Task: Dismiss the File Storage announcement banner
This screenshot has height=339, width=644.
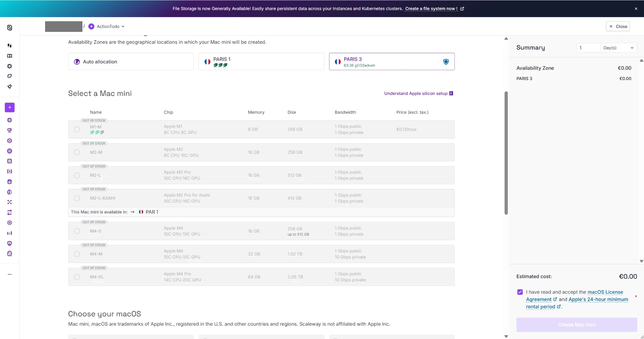Action: (636, 9)
